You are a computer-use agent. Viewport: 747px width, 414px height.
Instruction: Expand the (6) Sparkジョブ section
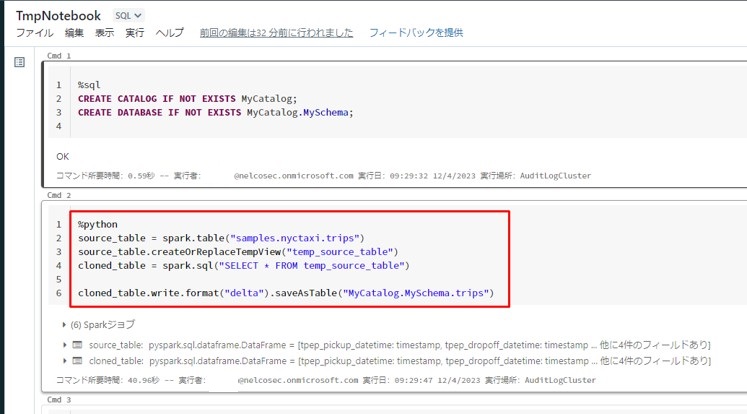pos(66,324)
